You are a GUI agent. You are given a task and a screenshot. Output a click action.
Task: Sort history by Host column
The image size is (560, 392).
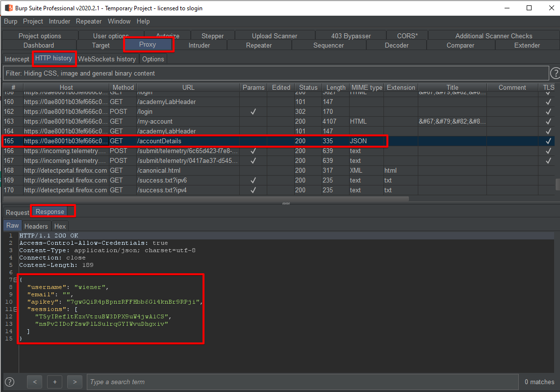pos(66,87)
